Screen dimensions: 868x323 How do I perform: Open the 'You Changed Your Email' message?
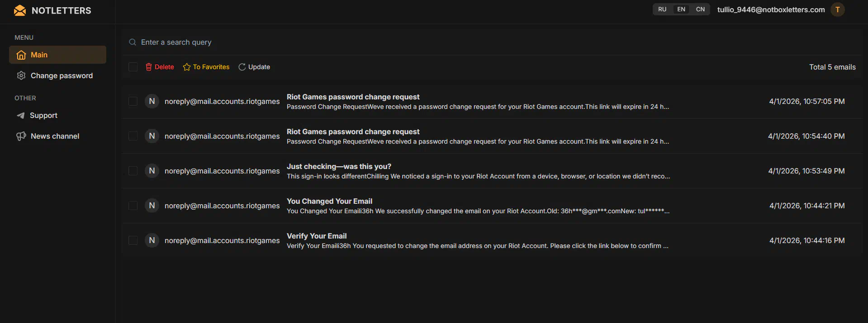click(329, 201)
